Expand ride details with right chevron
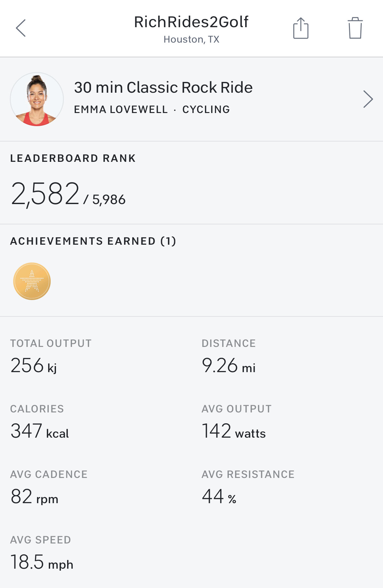 pos(368,99)
